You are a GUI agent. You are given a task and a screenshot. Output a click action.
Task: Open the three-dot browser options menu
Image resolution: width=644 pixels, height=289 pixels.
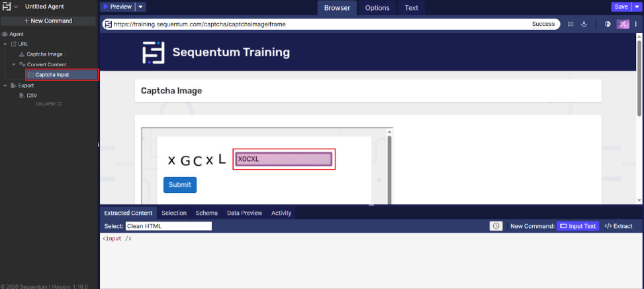637,25
